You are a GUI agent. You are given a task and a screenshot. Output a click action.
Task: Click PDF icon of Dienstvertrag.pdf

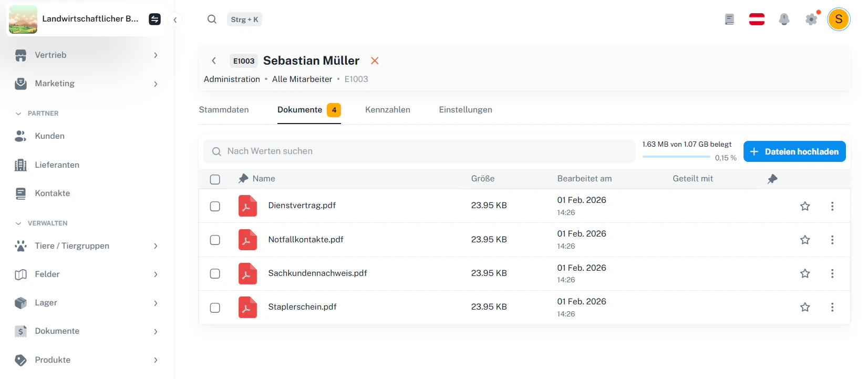tap(247, 206)
